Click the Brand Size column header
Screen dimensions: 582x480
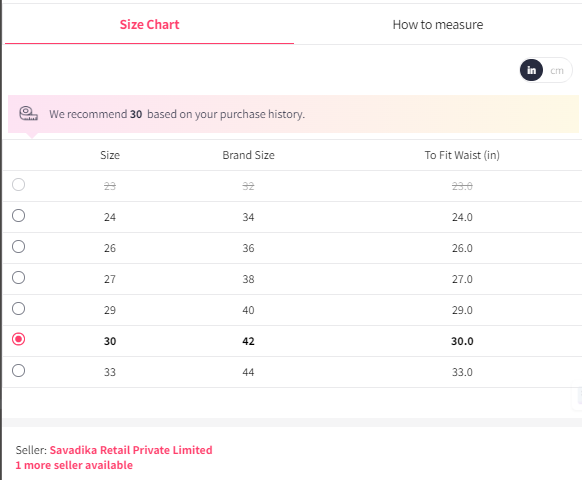pyautogui.click(x=248, y=155)
